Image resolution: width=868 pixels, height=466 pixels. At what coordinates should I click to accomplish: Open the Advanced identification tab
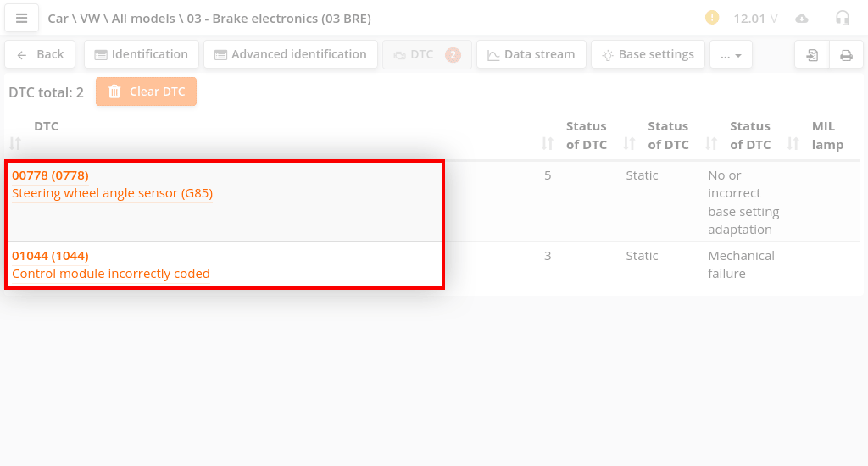point(291,54)
